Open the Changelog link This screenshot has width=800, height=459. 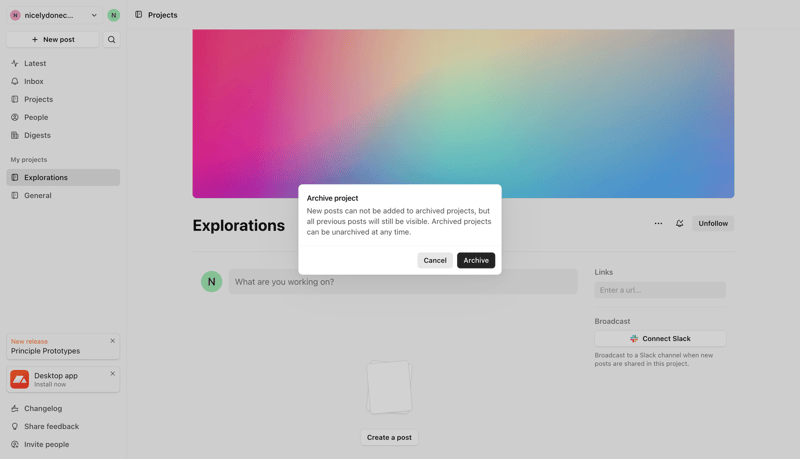click(43, 408)
